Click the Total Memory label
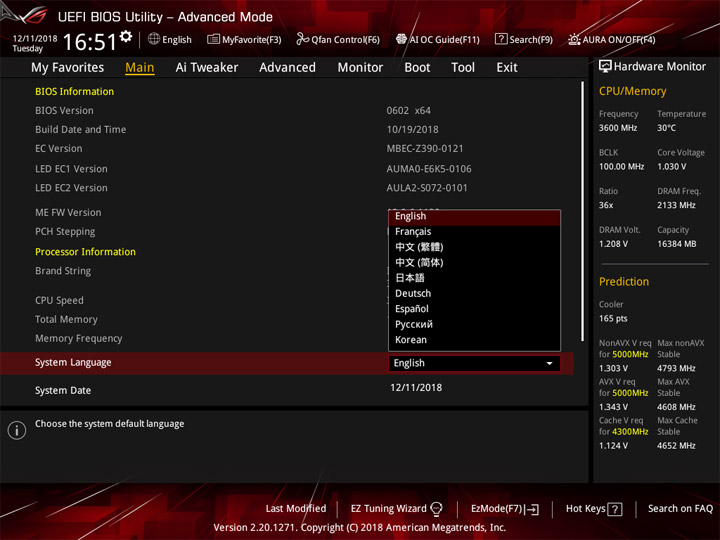This screenshot has width=720, height=540. coord(66,320)
